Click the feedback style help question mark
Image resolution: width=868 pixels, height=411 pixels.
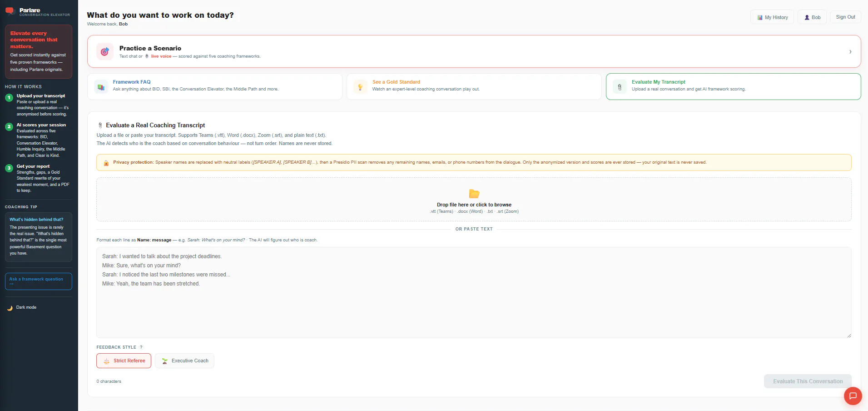[141, 347]
